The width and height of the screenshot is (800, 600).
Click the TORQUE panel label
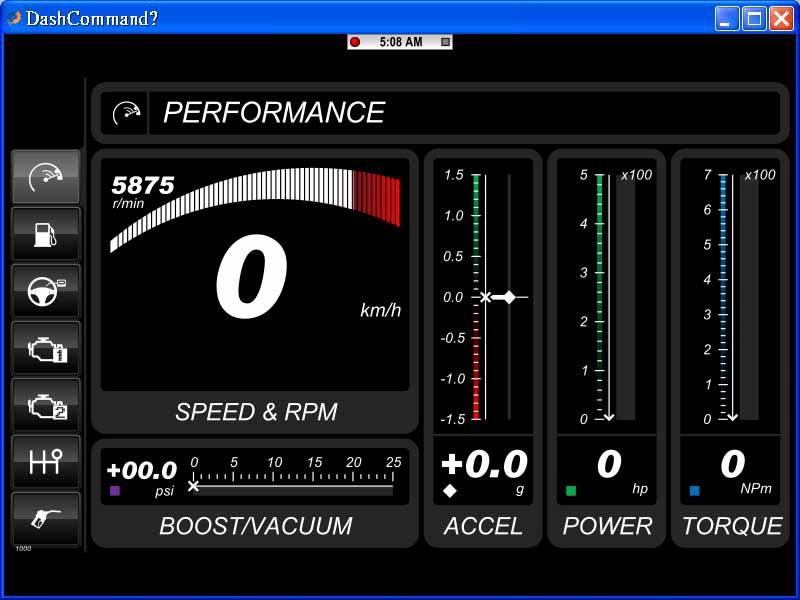732,526
